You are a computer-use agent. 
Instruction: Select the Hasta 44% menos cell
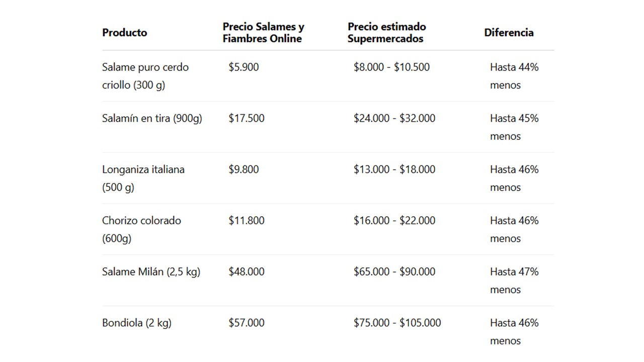coord(514,76)
